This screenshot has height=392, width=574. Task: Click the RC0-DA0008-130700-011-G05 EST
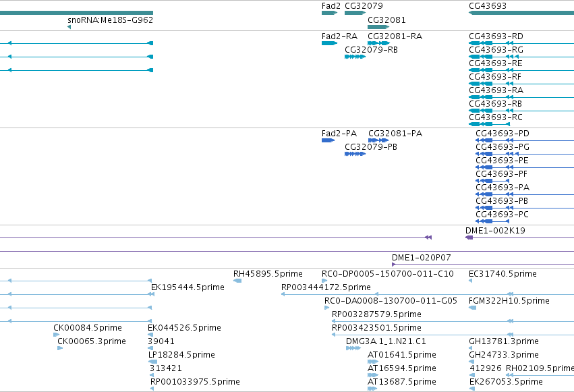[326, 308]
